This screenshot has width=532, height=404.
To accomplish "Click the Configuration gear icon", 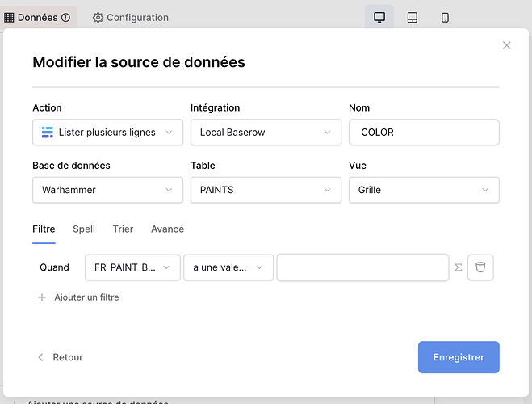I will point(98,18).
